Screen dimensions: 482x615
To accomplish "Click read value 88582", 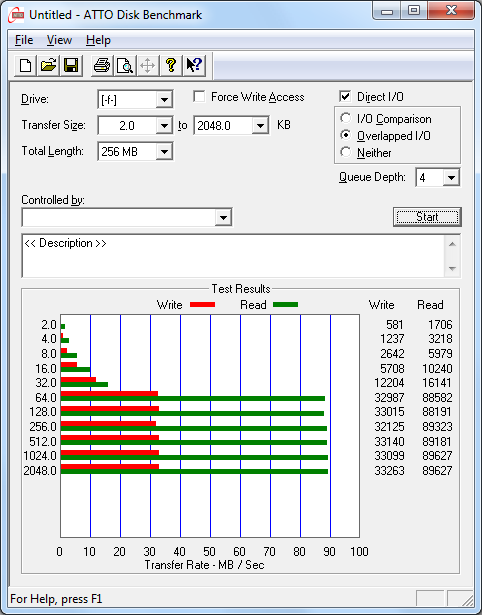I will pyautogui.click(x=437, y=397).
